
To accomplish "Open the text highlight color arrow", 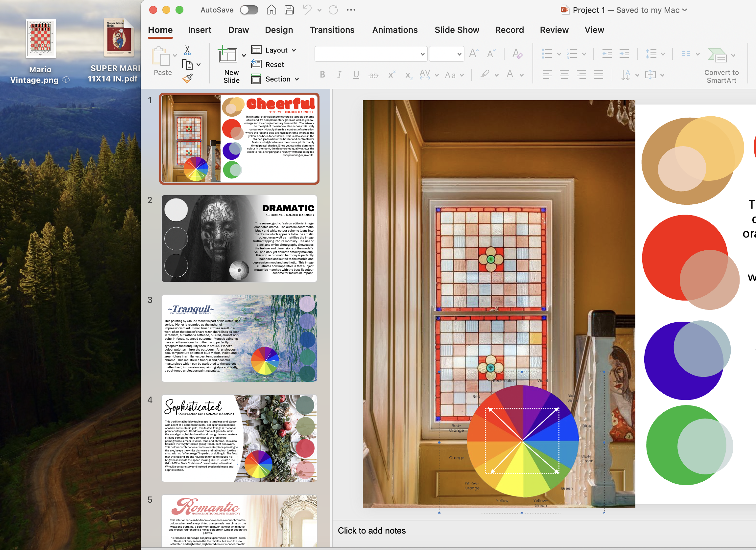I will [497, 75].
